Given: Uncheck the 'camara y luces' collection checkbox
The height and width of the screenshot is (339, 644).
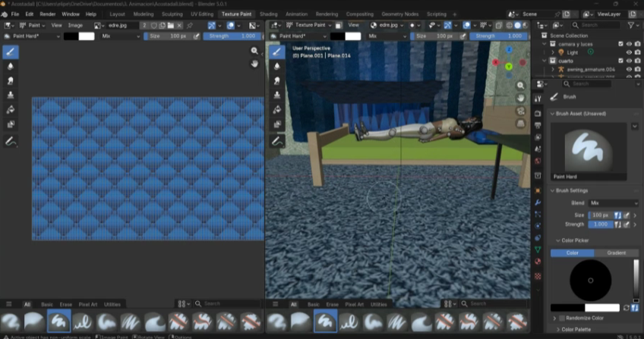Looking at the screenshot, I should [x=620, y=44].
